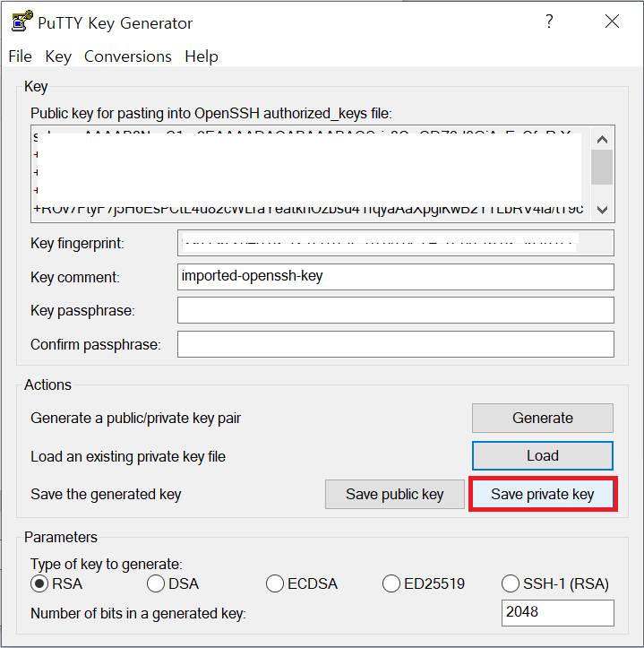This screenshot has height=648, width=644.
Task: Click the Generate button
Action: pos(543,418)
